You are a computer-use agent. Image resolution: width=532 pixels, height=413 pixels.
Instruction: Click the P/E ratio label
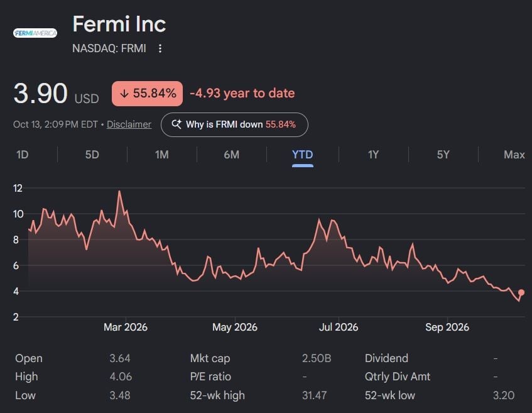[x=210, y=377]
